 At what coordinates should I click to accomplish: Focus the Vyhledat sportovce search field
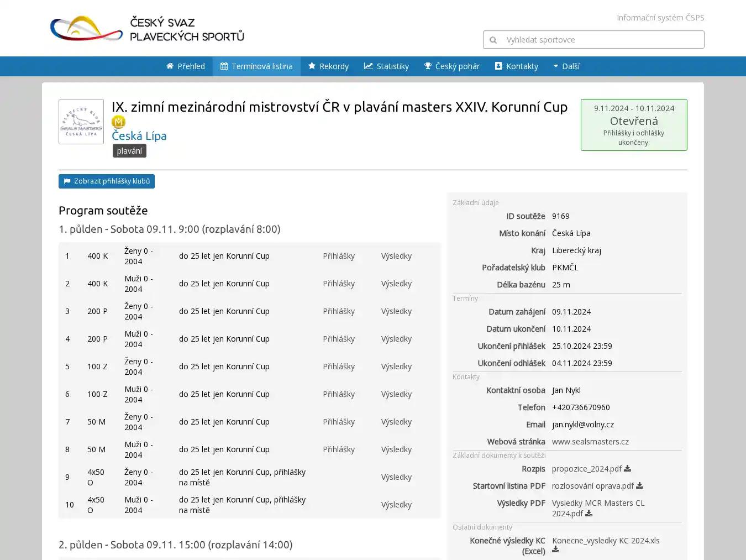coord(602,40)
